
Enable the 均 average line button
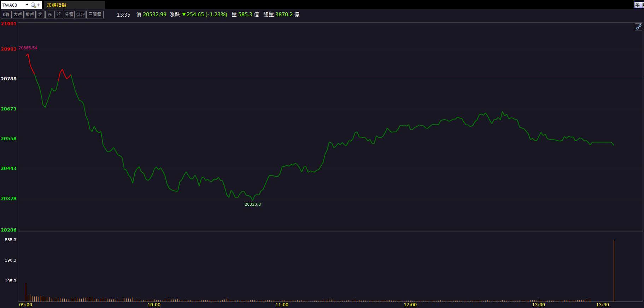[40, 15]
